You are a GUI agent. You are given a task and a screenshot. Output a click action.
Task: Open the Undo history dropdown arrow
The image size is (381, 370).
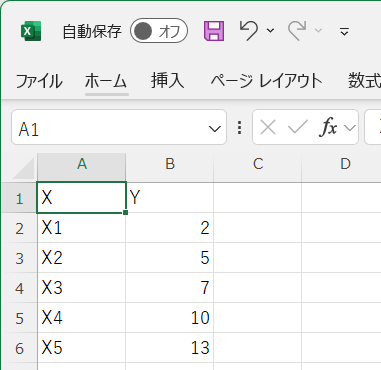coord(270,31)
